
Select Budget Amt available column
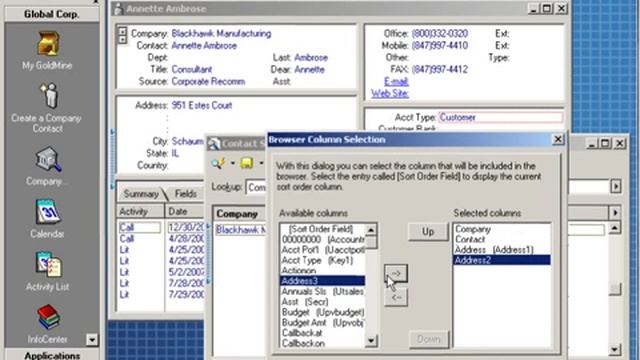(322, 322)
